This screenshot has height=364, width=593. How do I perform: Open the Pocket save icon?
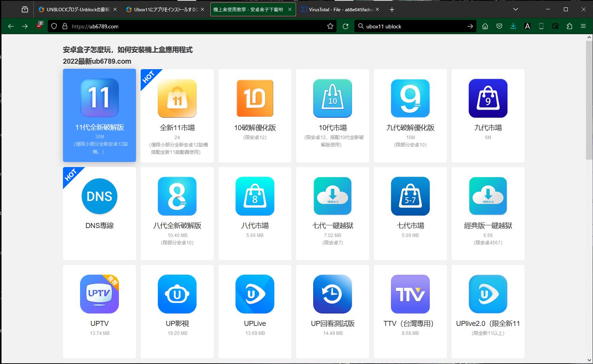499,26
